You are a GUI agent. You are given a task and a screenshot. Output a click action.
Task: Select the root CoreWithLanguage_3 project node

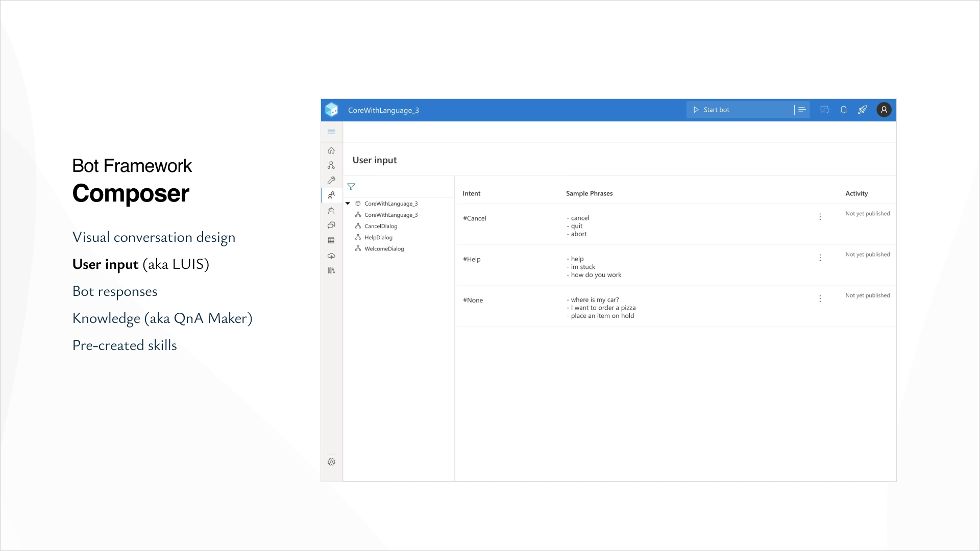pyautogui.click(x=391, y=204)
